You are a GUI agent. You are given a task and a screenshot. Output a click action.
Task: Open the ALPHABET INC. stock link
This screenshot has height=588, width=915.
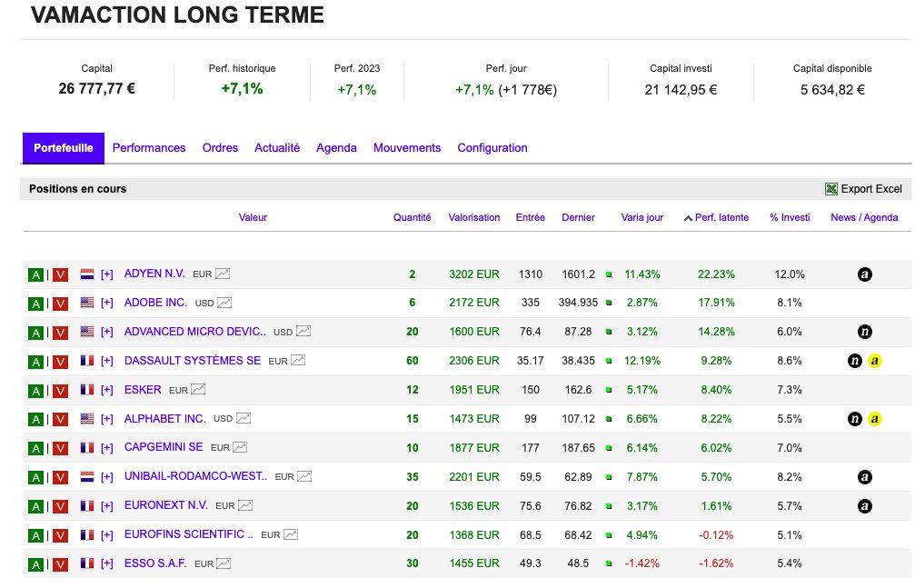[x=165, y=419]
